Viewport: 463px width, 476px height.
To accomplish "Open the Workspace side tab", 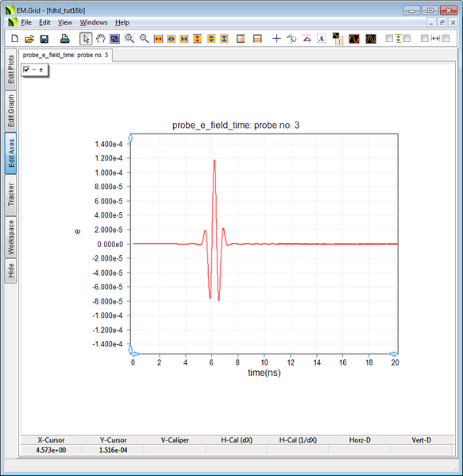I will (11, 237).
